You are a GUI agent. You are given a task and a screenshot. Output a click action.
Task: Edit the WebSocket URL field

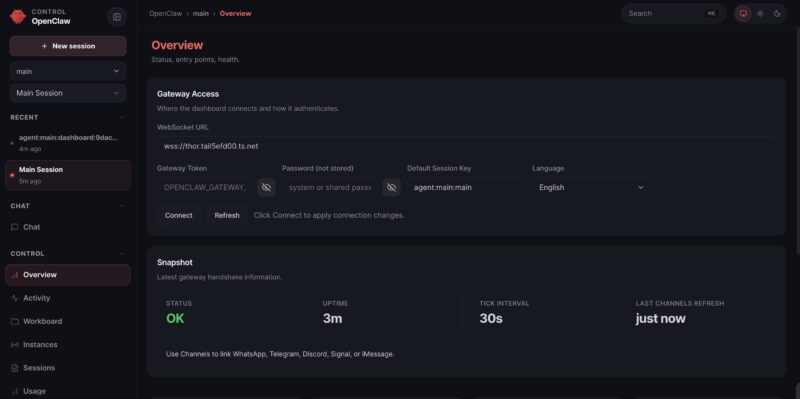coord(465,146)
